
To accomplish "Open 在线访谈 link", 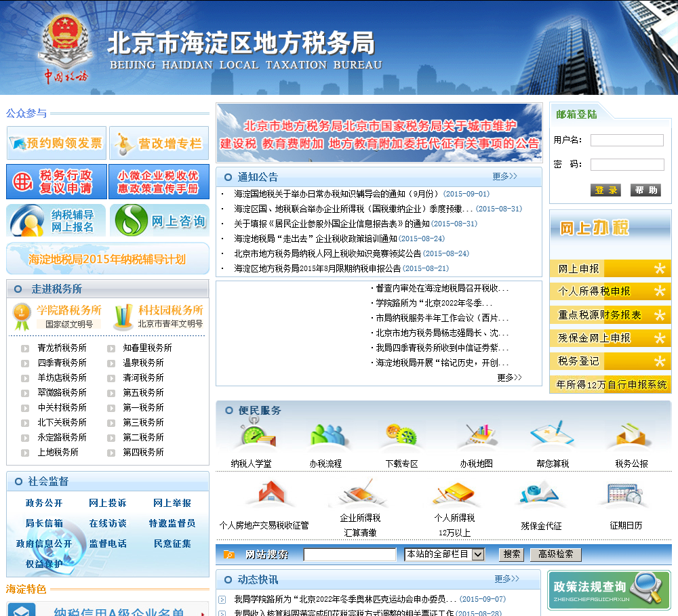I will coord(108,523).
